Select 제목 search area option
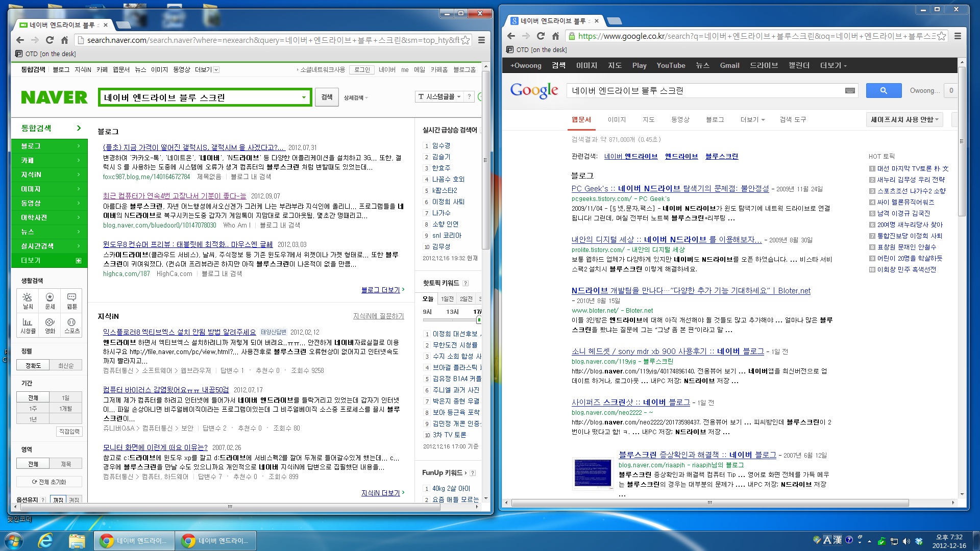The width and height of the screenshot is (980, 551). [x=66, y=464]
